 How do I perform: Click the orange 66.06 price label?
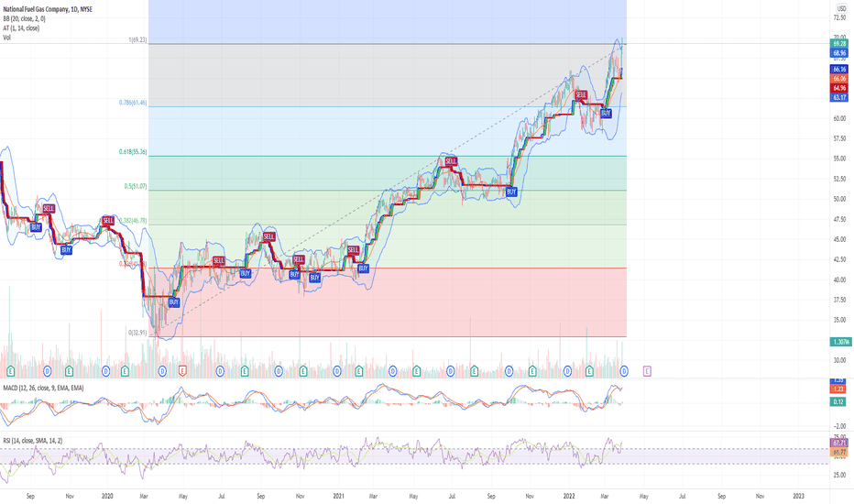pyautogui.click(x=839, y=79)
